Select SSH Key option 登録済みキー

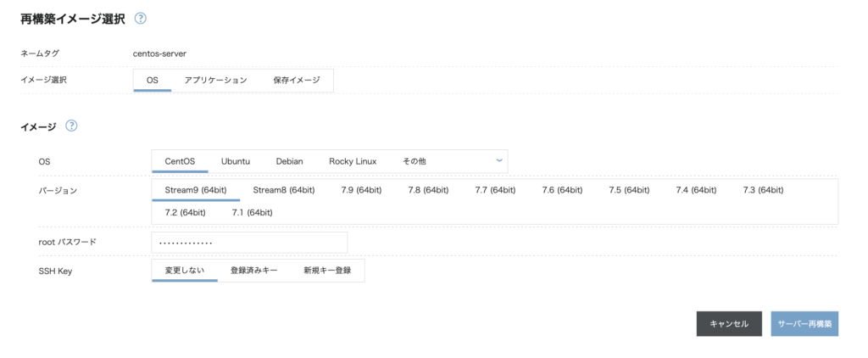pos(254,271)
